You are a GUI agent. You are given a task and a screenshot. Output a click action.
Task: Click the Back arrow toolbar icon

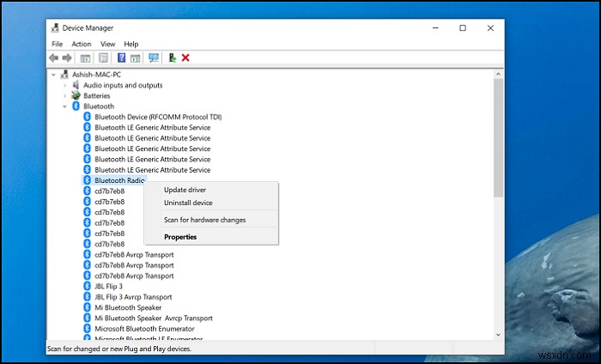coord(53,58)
